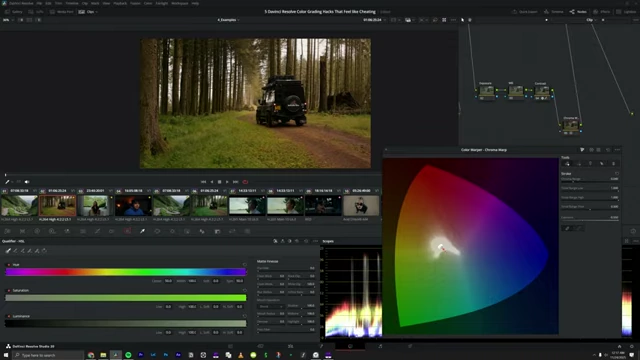Open the Tracker palette
This screenshot has width=640, height=360.
[x=172, y=231]
